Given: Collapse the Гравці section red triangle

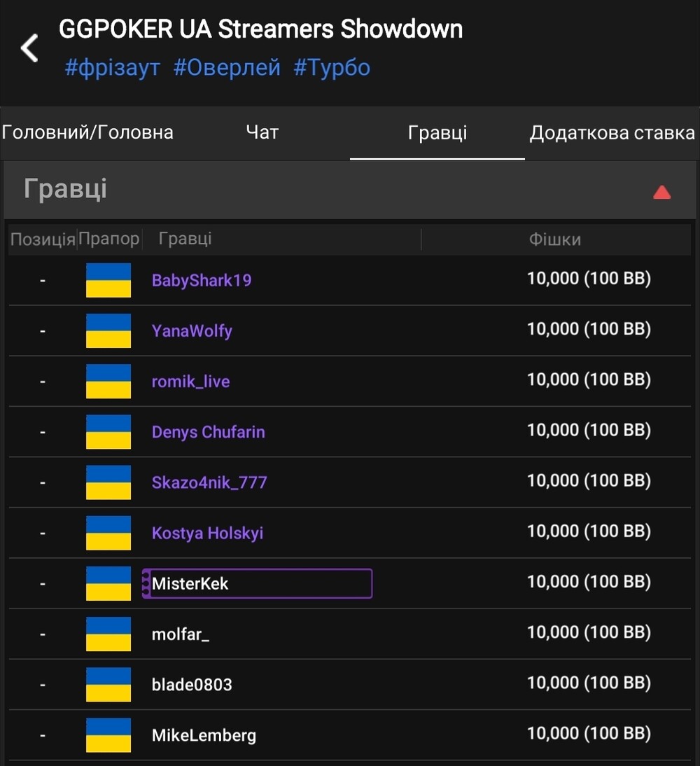Looking at the screenshot, I should point(661,193).
